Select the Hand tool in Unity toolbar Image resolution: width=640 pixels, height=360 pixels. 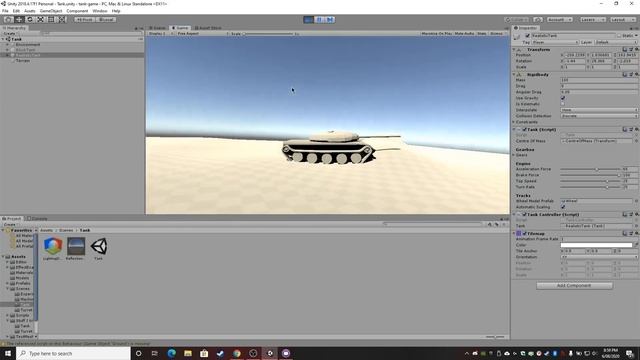pyautogui.click(x=8, y=20)
